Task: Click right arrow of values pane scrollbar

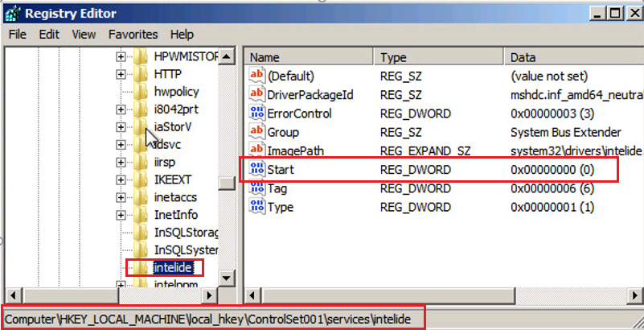Action: click(x=635, y=296)
